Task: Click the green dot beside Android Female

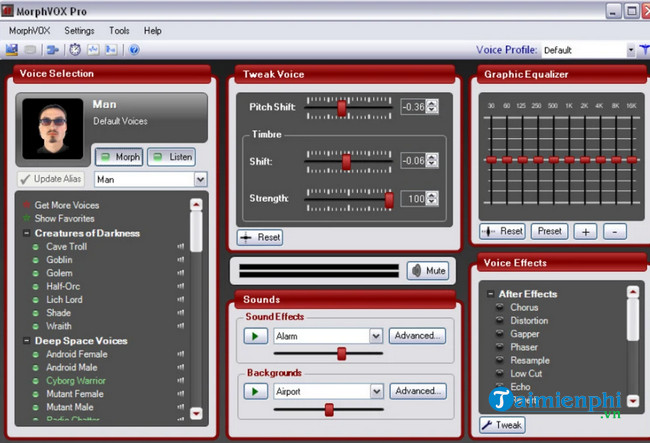Action: (36, 355)
